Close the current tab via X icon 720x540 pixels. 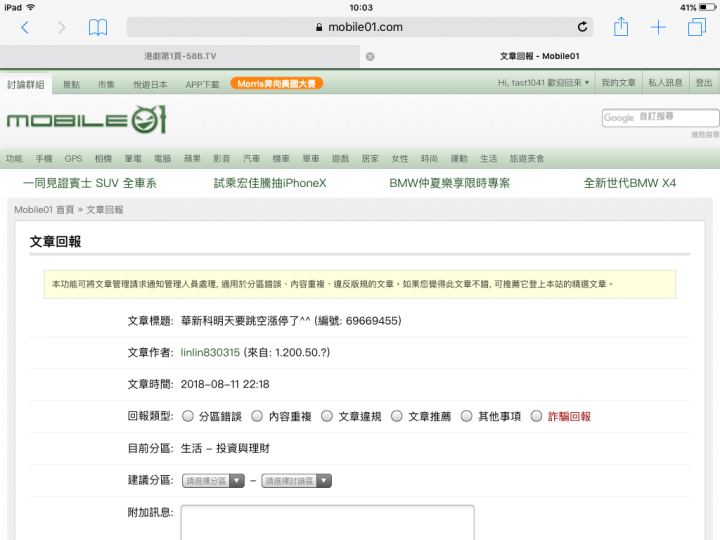(370, 56)
